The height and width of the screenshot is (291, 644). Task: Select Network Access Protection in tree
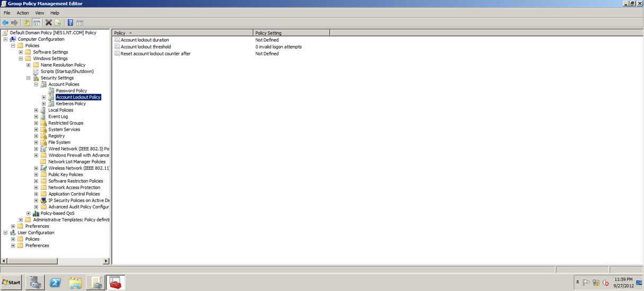point(74,187)
